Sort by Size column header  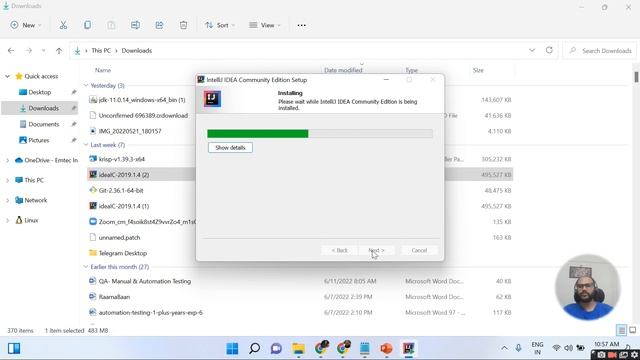click(478, 70)
